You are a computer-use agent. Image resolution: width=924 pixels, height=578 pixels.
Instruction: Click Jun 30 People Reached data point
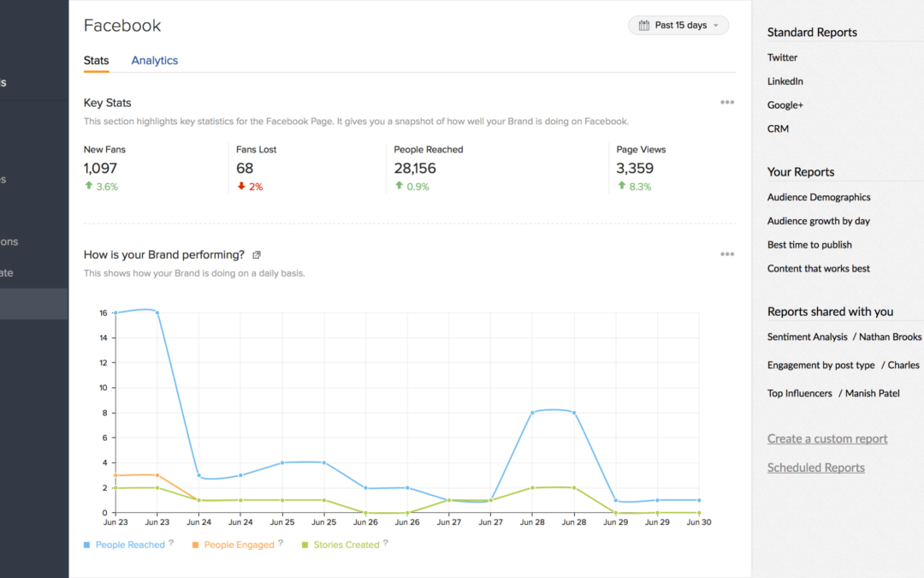(699, 500)
